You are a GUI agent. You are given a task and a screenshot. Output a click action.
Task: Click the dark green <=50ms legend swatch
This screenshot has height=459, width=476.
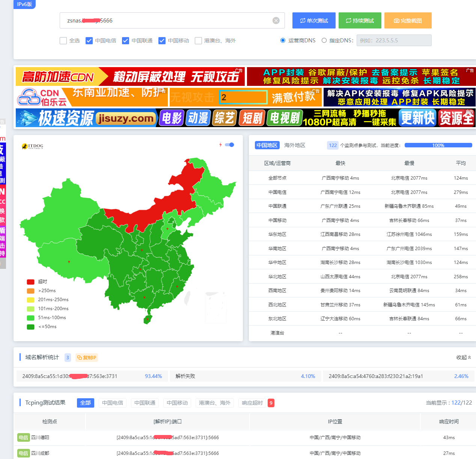click(x=31, y=327)
